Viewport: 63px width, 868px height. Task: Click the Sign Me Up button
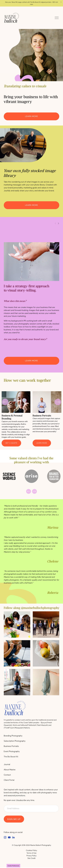14,819
